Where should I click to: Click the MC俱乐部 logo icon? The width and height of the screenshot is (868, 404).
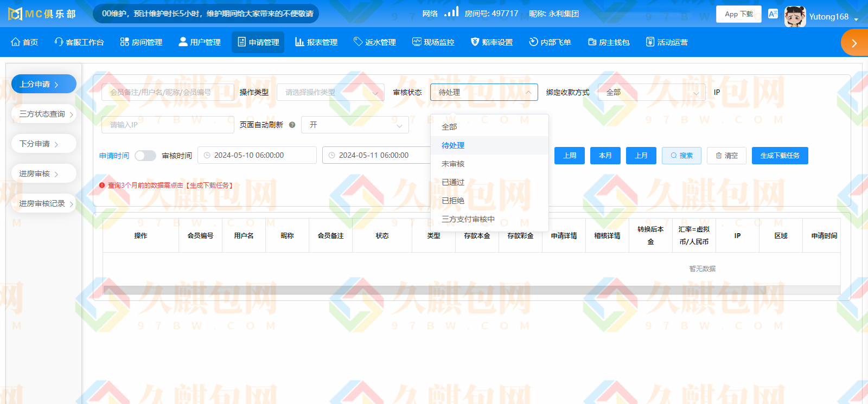click(x=15, y=14)
